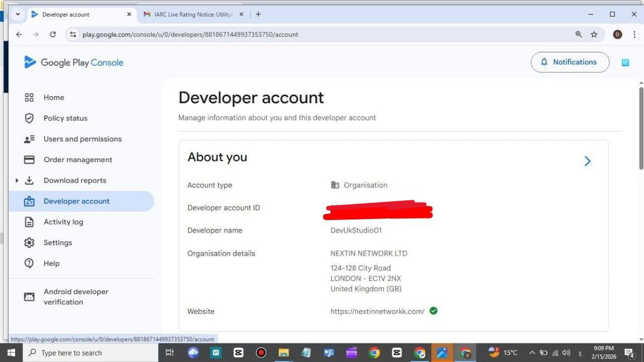Click the NEXTIN NETWORK LTD text
The image size is (644, 362).
point(369,253)
